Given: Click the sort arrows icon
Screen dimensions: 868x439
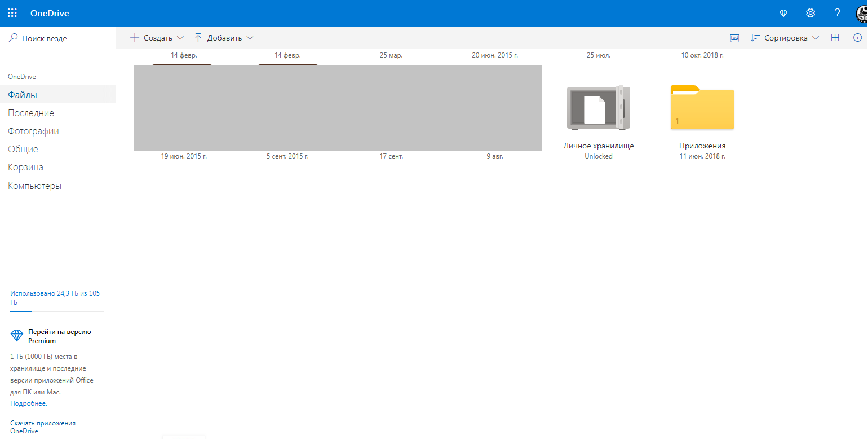Looking at the screenshot, I should (x=755, y=38).
